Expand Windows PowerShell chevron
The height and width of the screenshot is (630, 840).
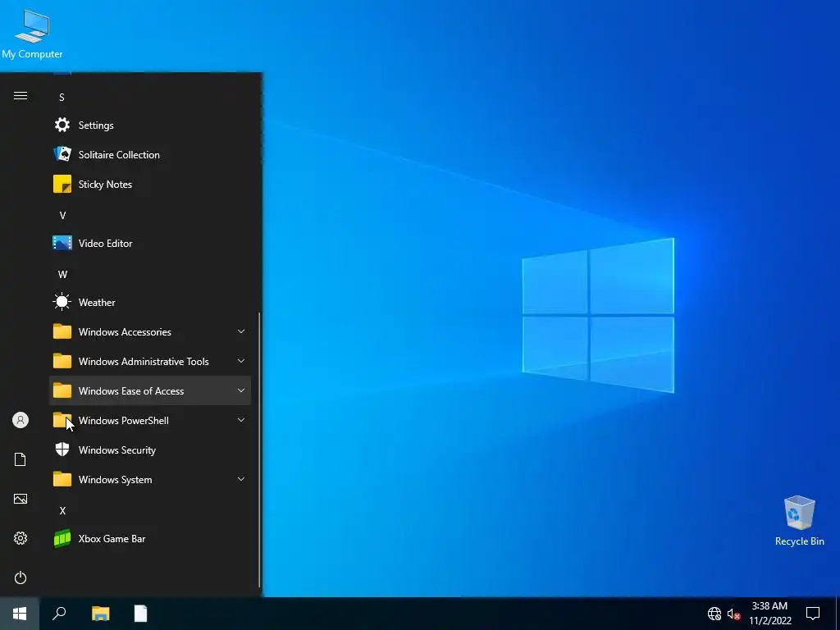(x=241, y=420)
